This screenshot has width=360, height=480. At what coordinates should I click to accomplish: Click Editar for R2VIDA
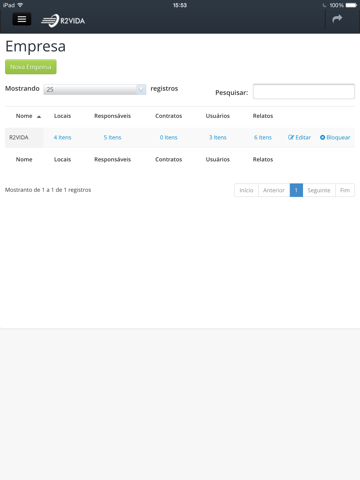pos(299,137)
